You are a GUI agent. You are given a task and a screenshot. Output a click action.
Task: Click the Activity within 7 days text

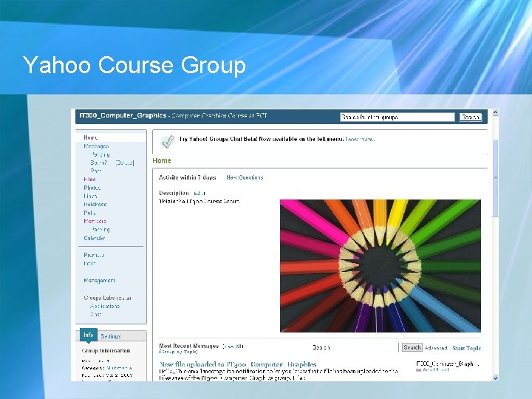click(187, 177)
